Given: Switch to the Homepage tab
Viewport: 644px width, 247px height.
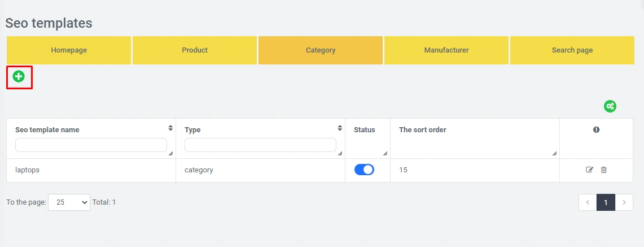Looking at the screenshot, I should tap(69, 50).
